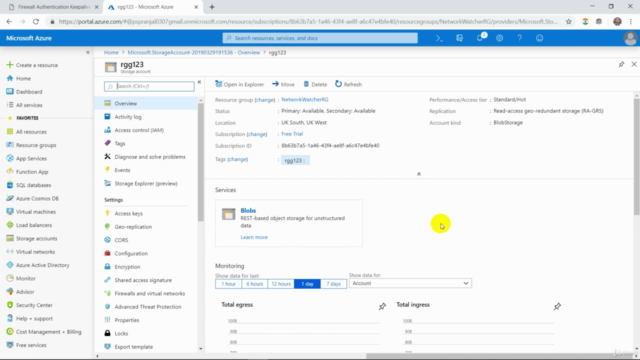Open NetworkWatcherRG resource group link
640x360 pixels.
pos(305,100)
